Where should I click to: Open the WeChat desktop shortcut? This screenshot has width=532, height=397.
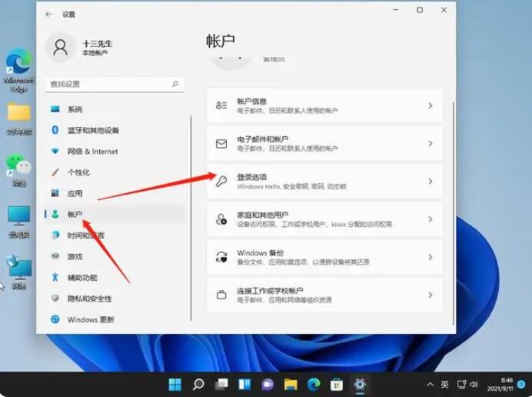tap(19, 171)
